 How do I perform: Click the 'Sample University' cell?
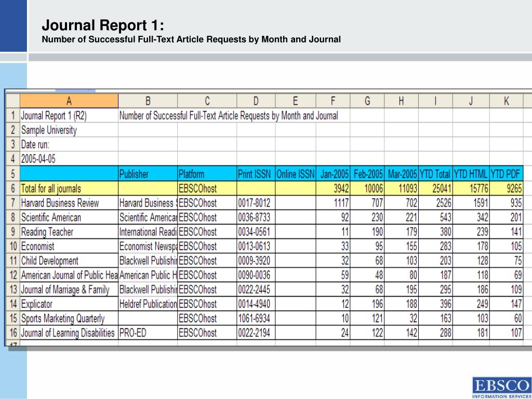coord(69,130)
